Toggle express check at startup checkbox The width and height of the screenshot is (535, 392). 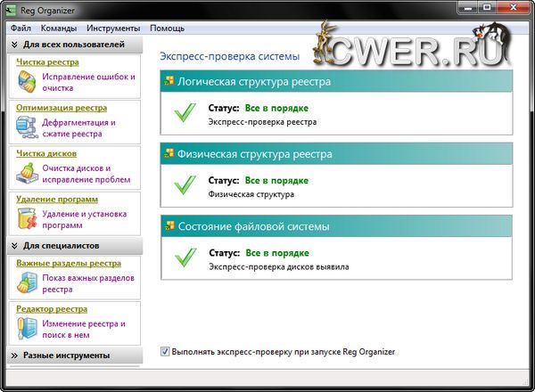pos(164,352)
